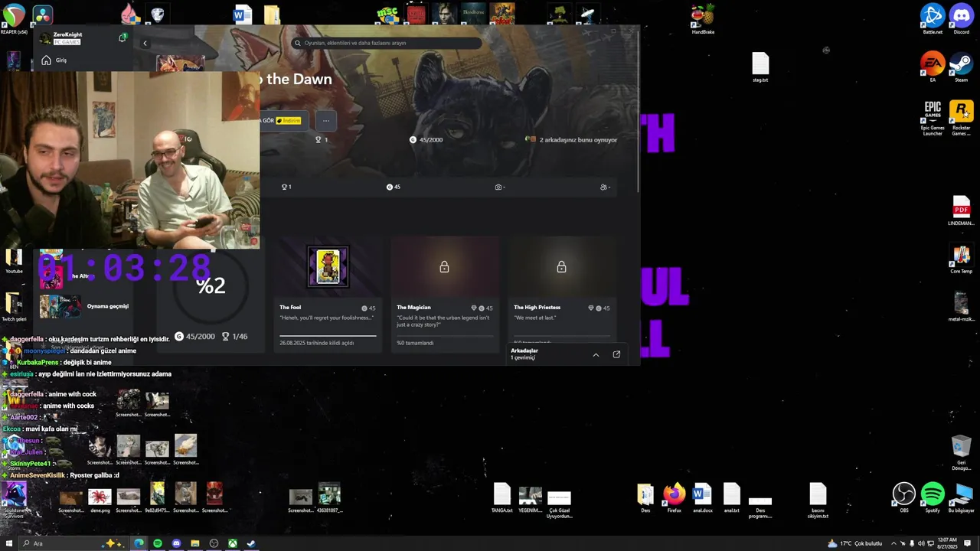Screen dimensions: 980x551
Task: Select the locked The Magician achievement
Action: click(x=445, y=294)
